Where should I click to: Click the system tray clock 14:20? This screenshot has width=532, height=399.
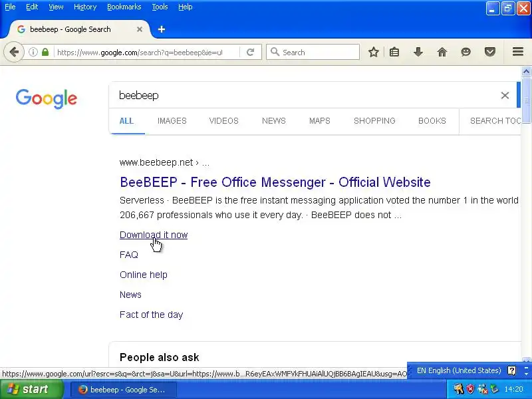tap(513, 389)
